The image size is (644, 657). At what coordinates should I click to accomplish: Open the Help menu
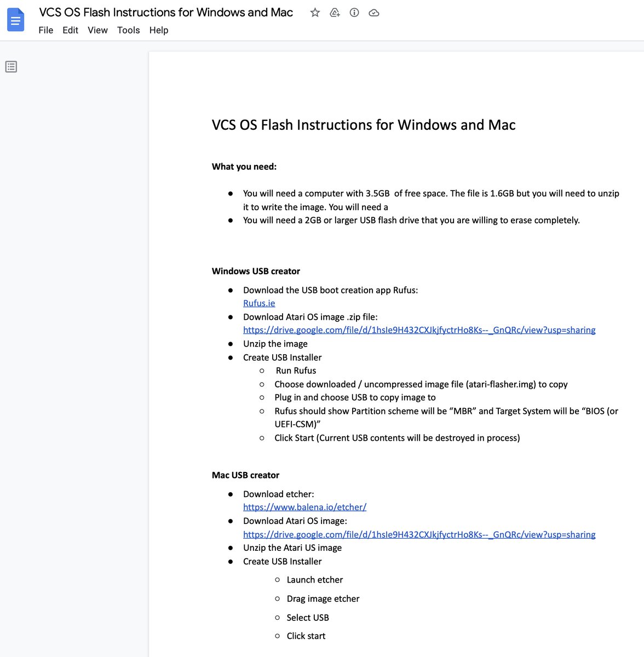click(x=159, y=30)
